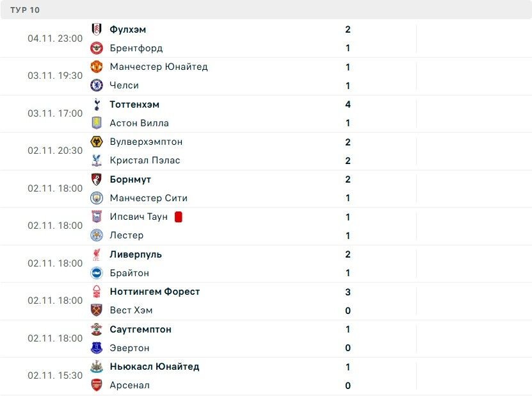Click the Fulham club crest icon

click(x=97, y=29)
